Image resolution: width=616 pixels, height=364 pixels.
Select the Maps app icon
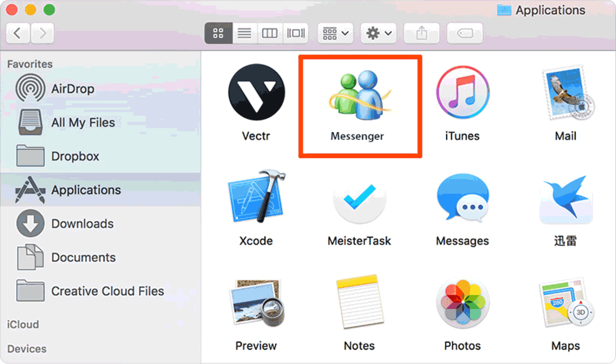566,303
